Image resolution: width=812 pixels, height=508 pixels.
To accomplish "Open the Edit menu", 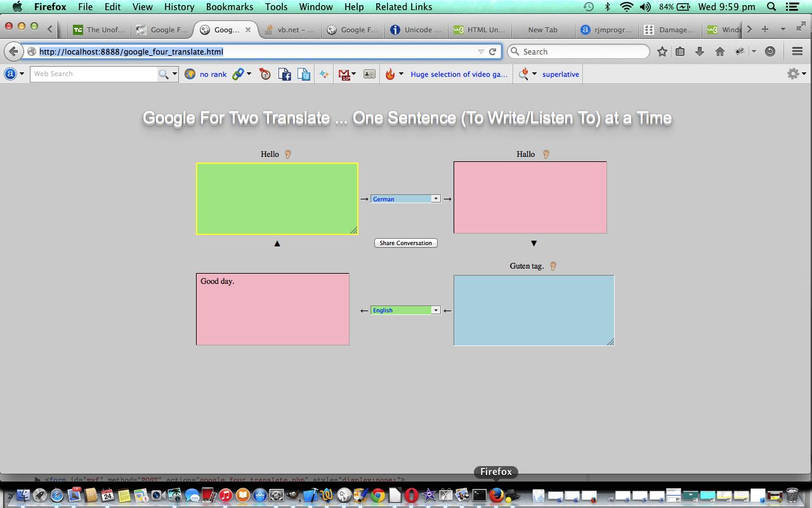I will click(x=113, y=7).
